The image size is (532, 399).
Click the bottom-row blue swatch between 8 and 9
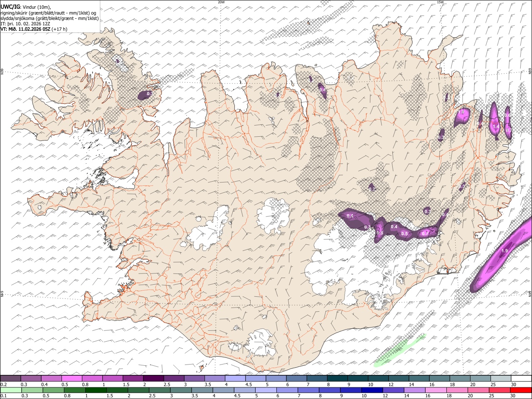[329, 390]
